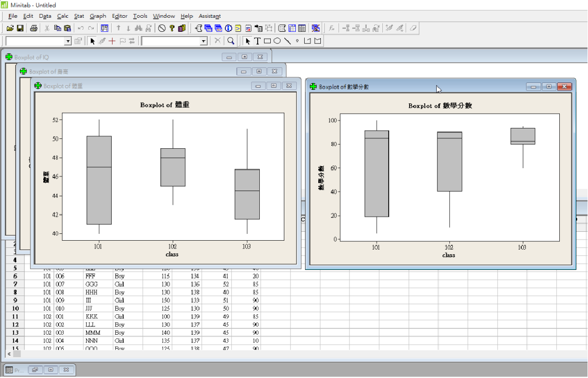
Task: Click the 'class' axis label in 體重 boxplot
Action: [x=172, y=254]
